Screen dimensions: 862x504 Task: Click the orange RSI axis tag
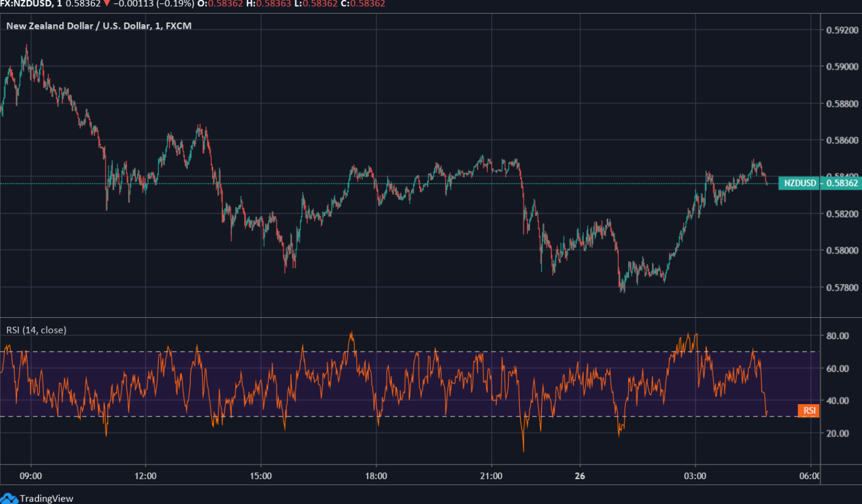(x=808, y=410)
